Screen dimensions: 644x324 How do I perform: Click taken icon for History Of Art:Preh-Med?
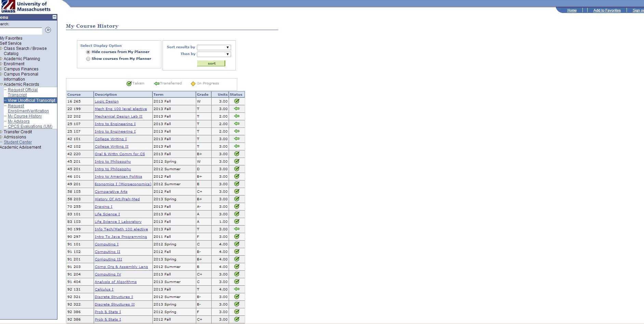coord(237,199)
